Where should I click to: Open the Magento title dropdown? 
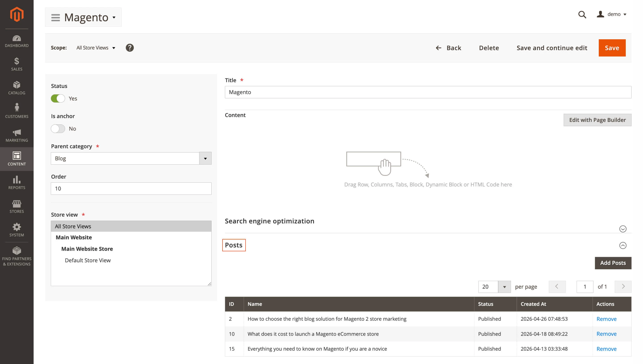coord(114,17)
